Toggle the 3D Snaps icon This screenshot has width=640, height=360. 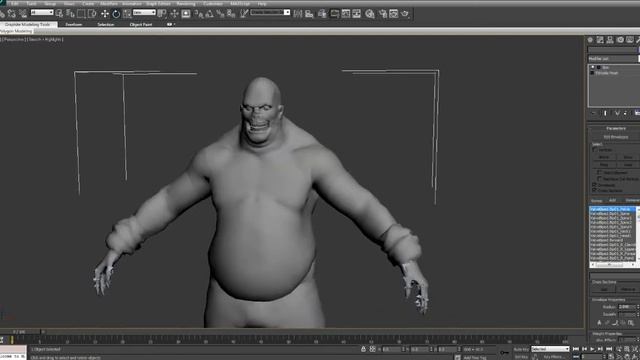tap(199, 14)
